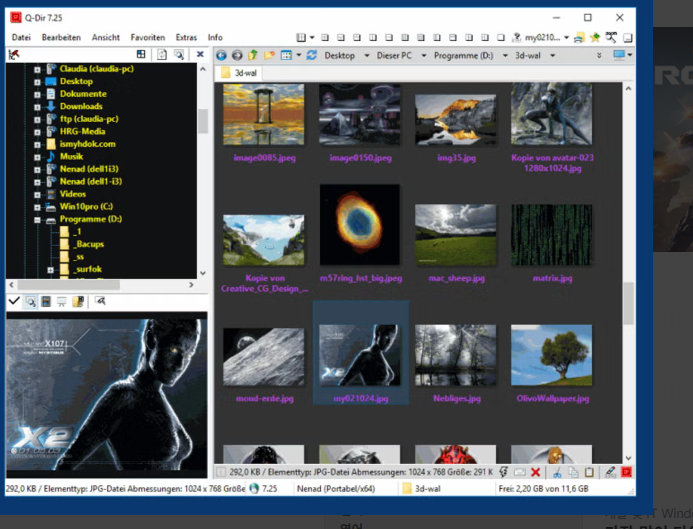Click the page search icon above folder tree
This screenshot has width=693, height=529.
point(179,54)
